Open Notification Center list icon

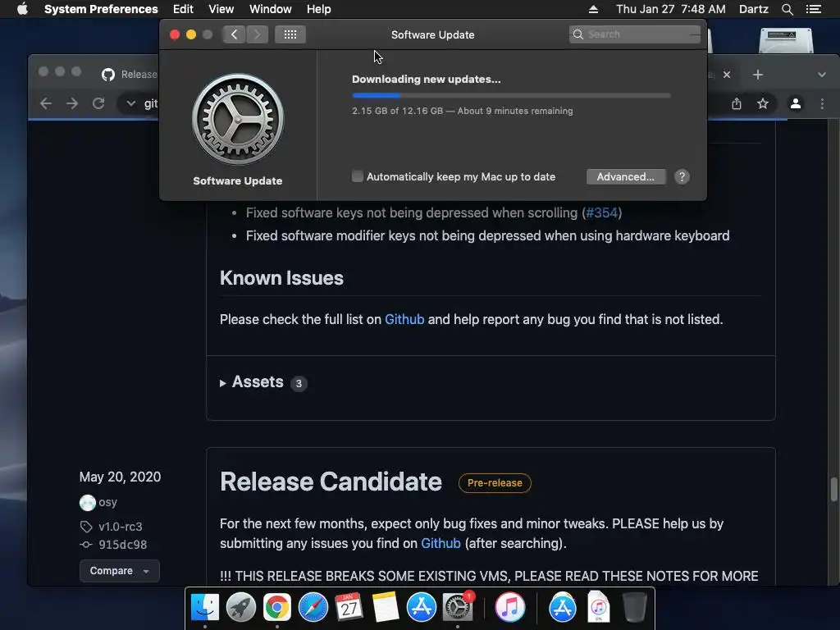click(813, 9)
